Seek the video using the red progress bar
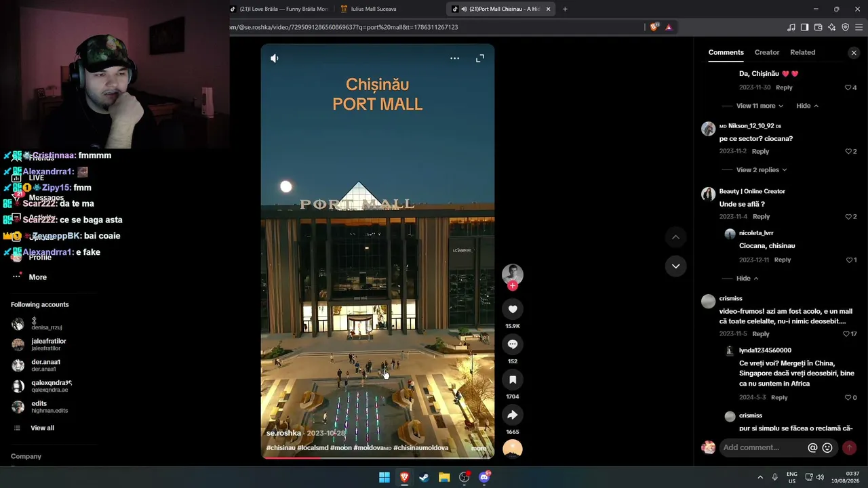 coord(378,457)
